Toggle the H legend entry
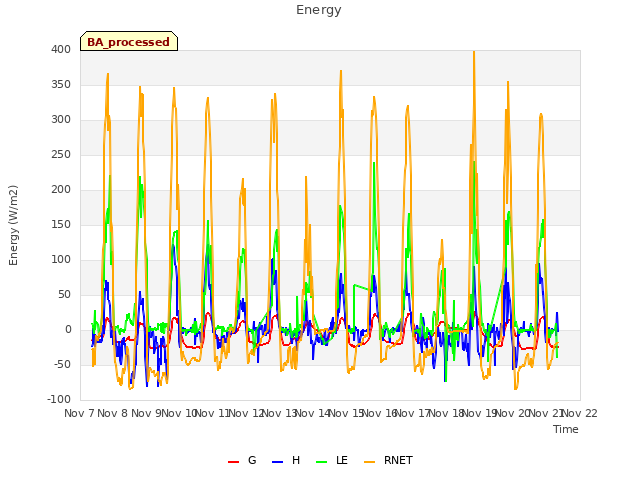The height and width of the screenshot is (480, 640). tap(286, 460)
